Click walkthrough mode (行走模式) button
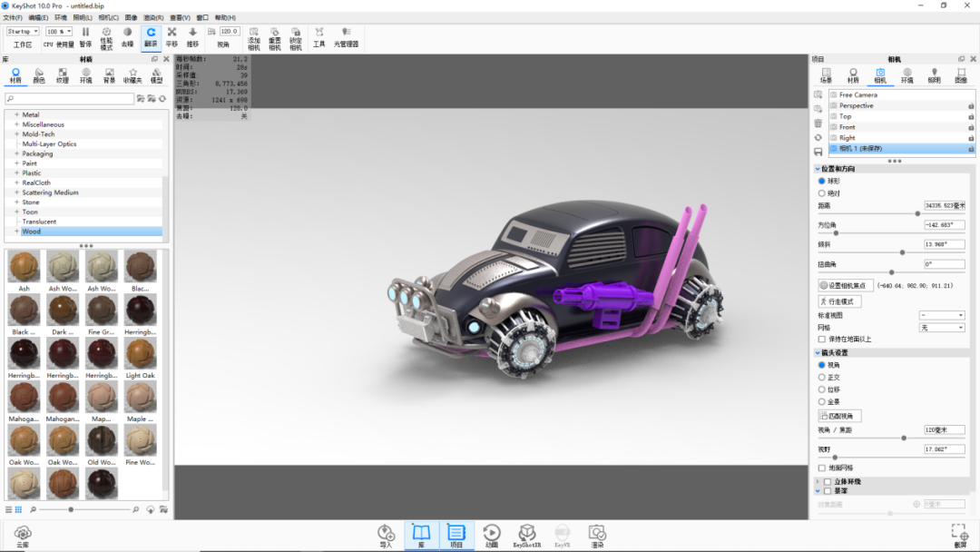Screen dimensions: 980x552 (839, 301)
